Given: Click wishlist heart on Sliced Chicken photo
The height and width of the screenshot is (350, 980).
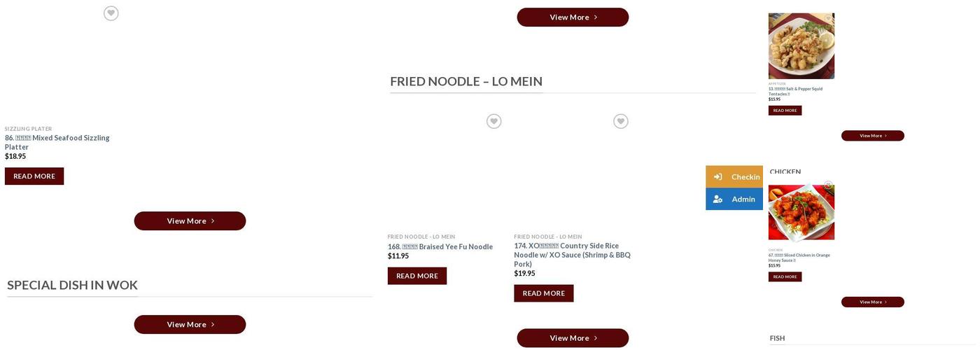Looking at the screenshot, I should click(x=828, y=185).
